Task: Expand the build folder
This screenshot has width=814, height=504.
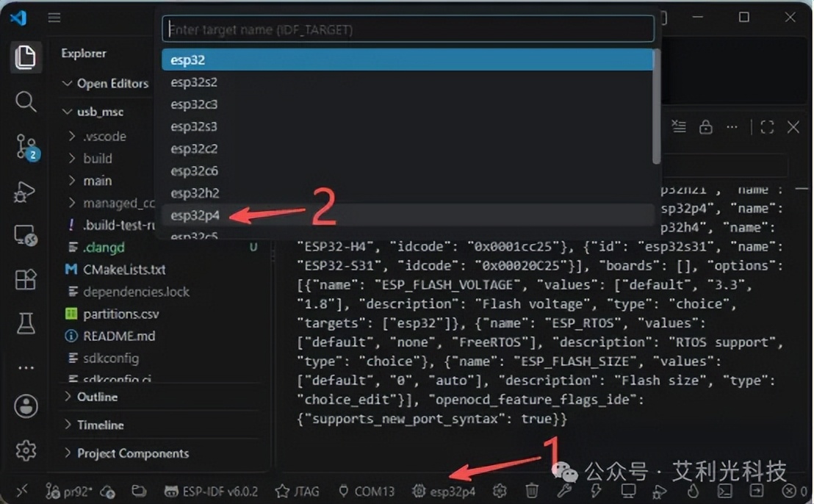Action: coord(90,158)
